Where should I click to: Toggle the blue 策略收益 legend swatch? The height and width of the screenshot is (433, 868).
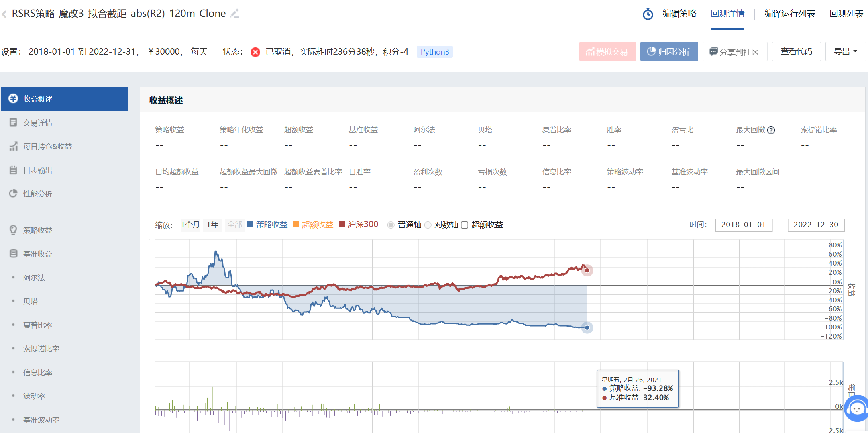pos(251,225)
